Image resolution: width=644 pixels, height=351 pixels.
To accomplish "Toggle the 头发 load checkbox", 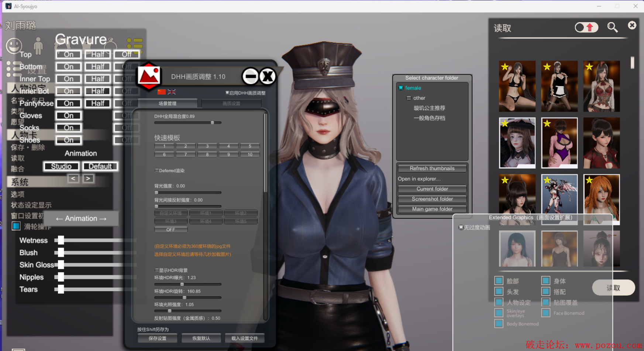I will pos(499,292).
